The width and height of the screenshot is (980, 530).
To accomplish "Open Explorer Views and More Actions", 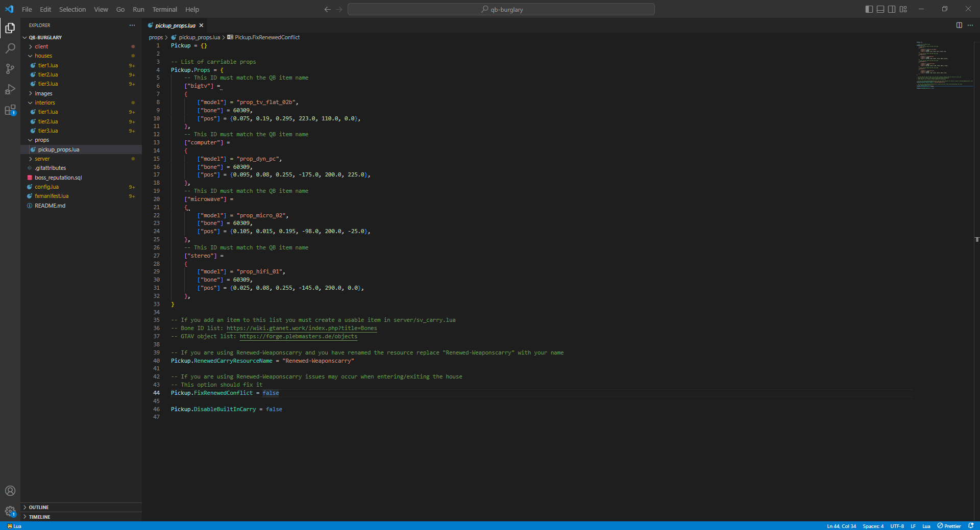I will tap(132, 25).
